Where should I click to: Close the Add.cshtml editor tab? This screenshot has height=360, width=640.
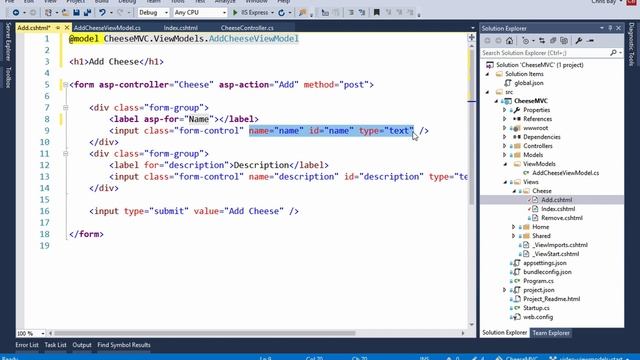click(x=67, y=28)
